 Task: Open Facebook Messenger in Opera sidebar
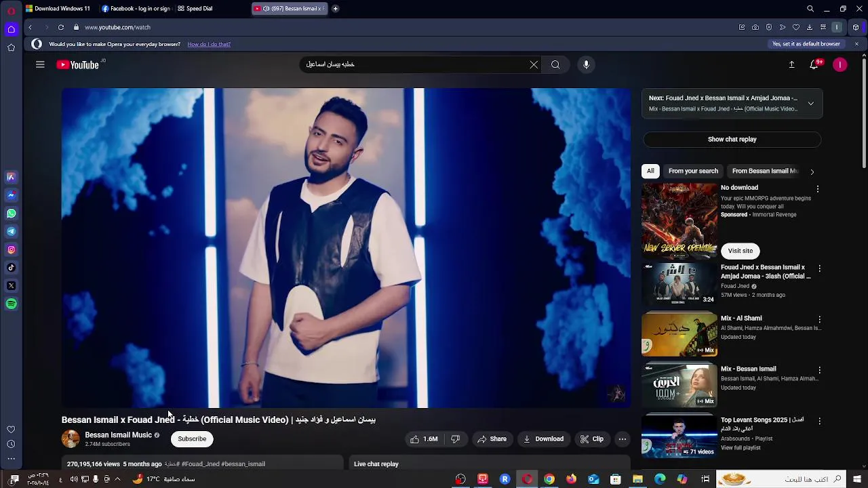(x=11, y=195)
